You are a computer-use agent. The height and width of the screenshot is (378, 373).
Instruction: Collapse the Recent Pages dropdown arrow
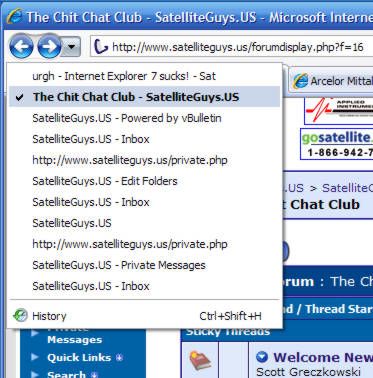71,47
